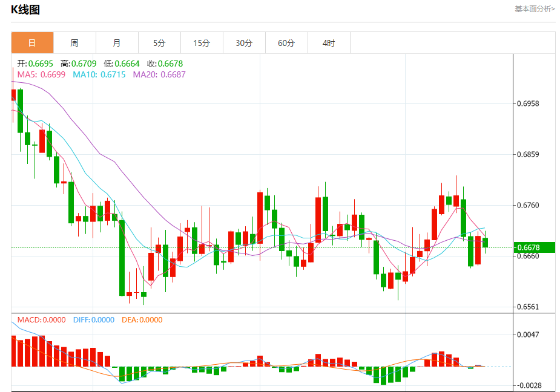Click the 开:0.6695 open value
560x392 pixels.
coord(35,64)
